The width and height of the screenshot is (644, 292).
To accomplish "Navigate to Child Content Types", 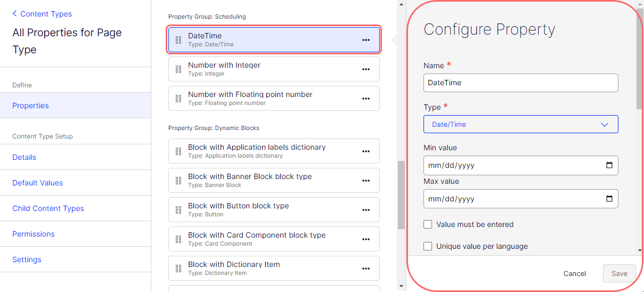I will point(48,208).
